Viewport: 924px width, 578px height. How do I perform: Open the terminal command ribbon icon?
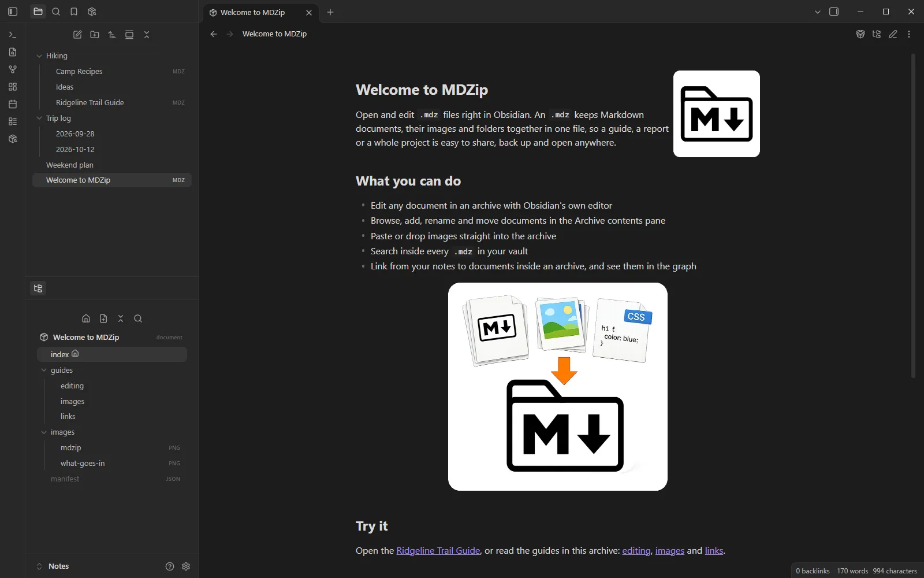coord(13,35)
